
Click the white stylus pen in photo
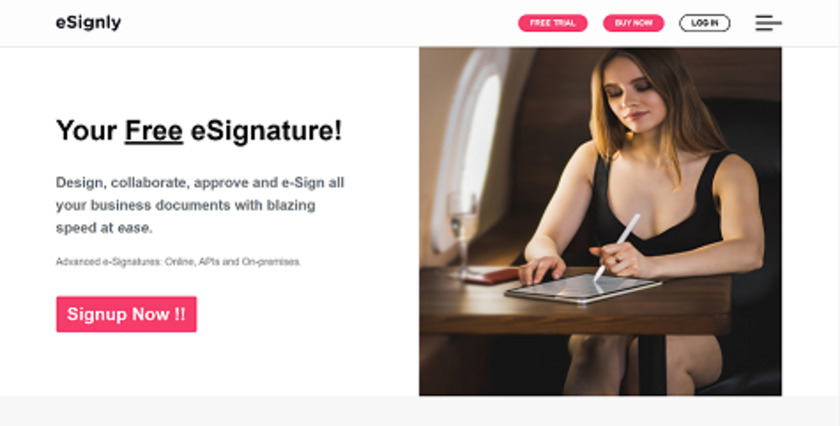tap(618, 246)
